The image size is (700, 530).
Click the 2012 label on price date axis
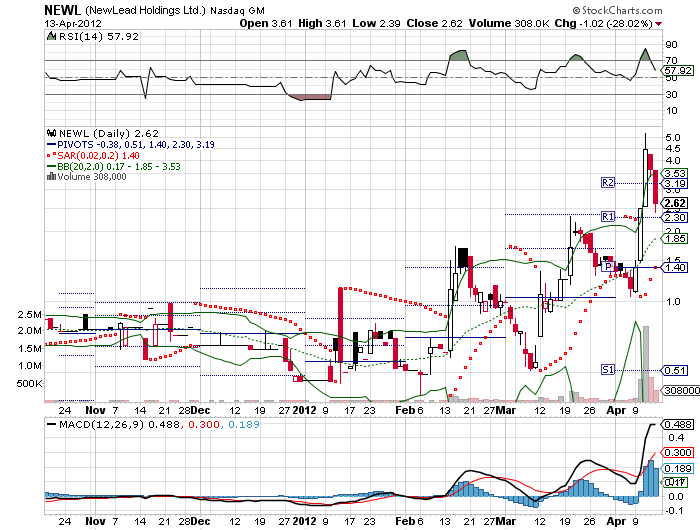(x=304, y=410)
